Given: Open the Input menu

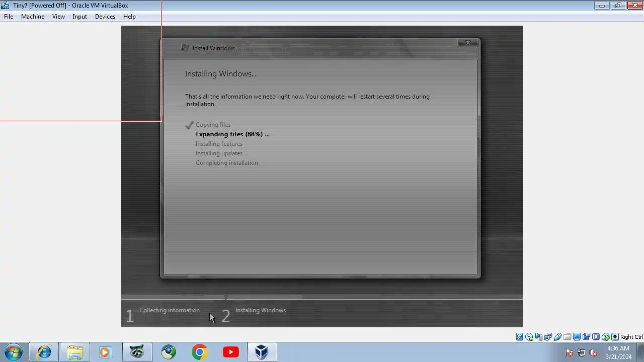Looking at the screenshot, I should (79, 17).
